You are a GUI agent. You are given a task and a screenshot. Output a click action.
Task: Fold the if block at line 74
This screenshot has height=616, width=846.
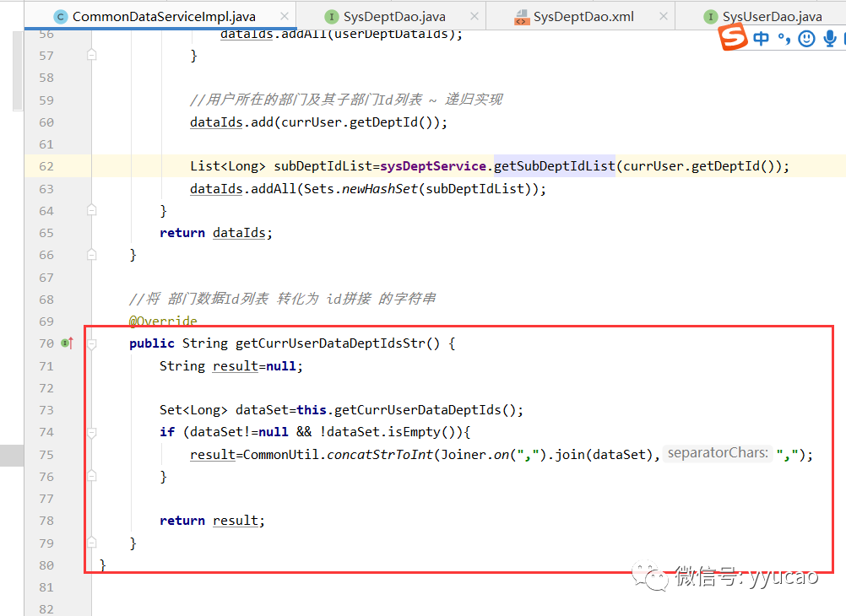click(92, 432)
